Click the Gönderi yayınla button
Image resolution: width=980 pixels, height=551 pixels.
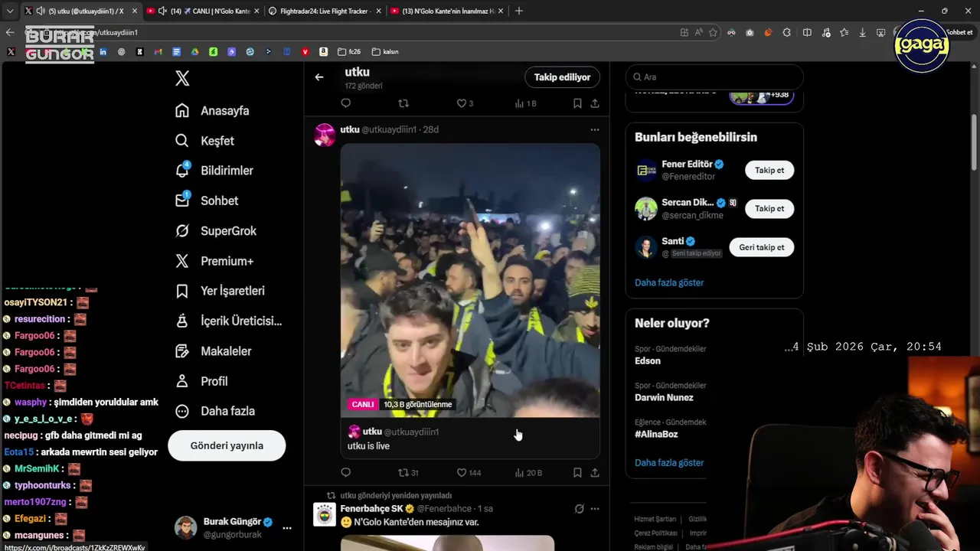227,445
